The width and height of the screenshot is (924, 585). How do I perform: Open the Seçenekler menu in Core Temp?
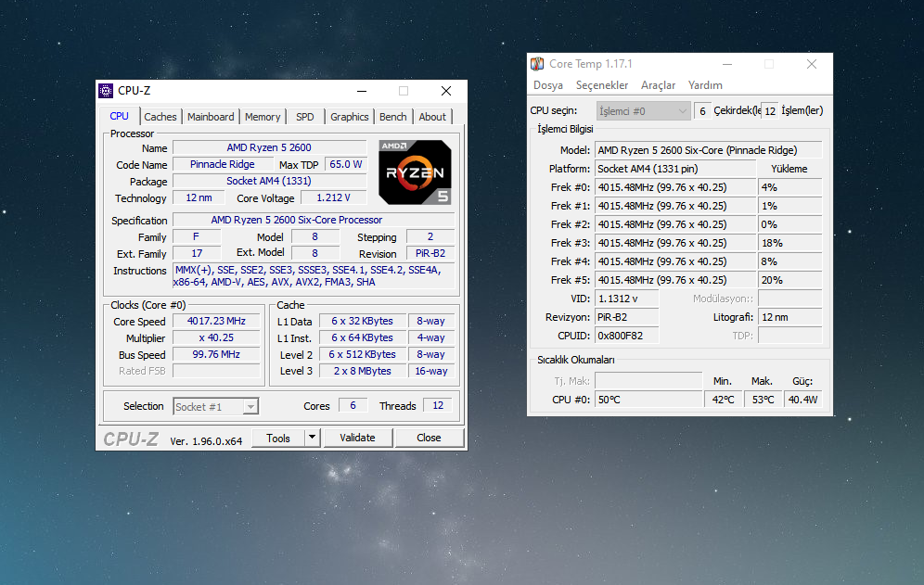(x=602, y=85)
